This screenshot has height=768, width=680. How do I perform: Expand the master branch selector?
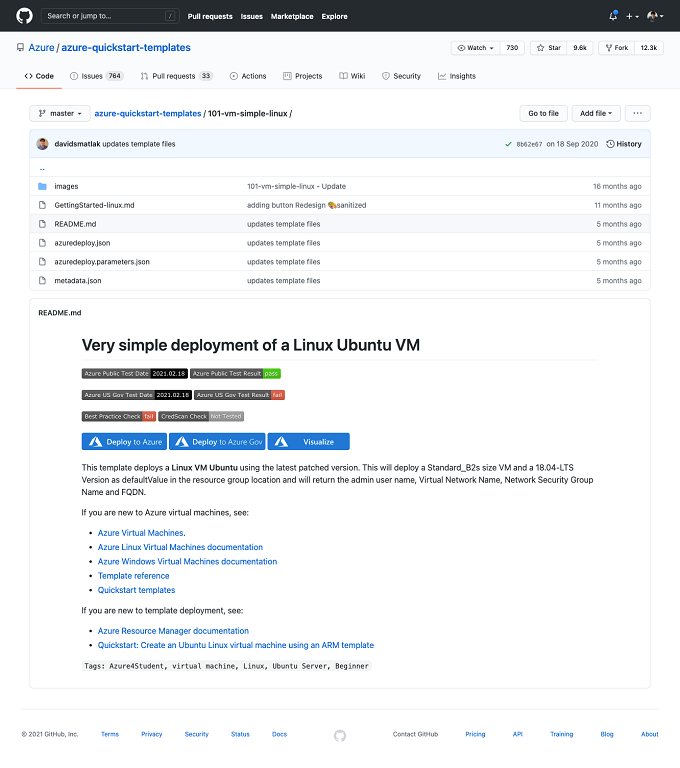(x=60, y=113)
